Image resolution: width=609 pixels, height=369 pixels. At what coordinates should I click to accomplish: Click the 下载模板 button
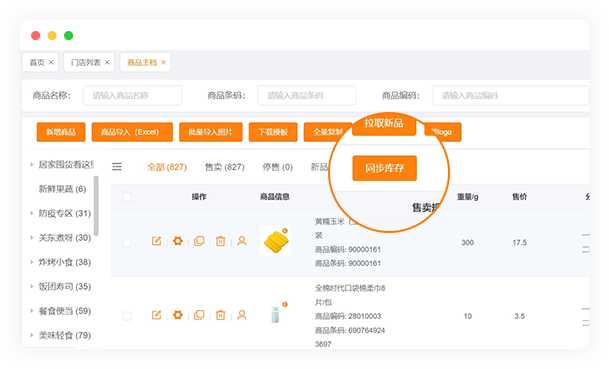tap(273, 132)
